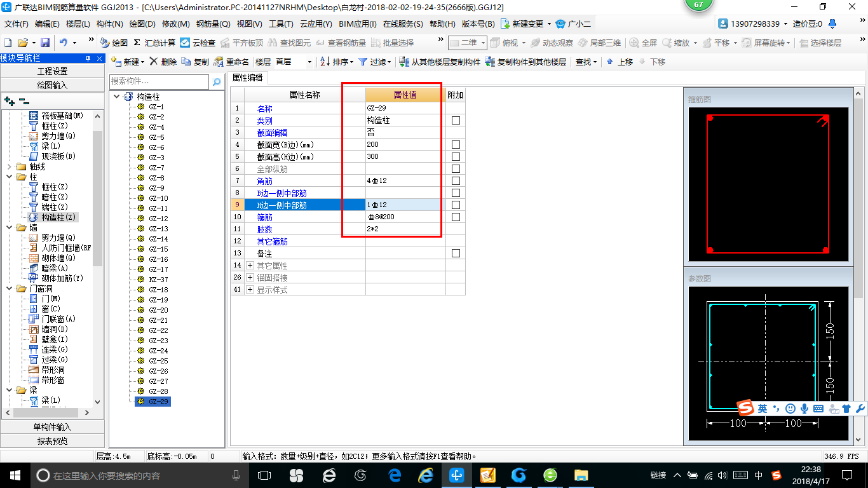Click 复制构件到其他楼层 button

click(526, 62)
